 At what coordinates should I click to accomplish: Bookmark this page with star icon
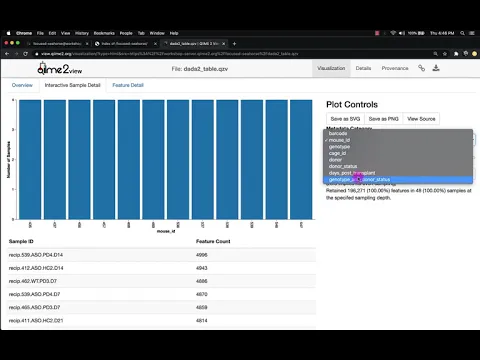[x=445, y=54]
